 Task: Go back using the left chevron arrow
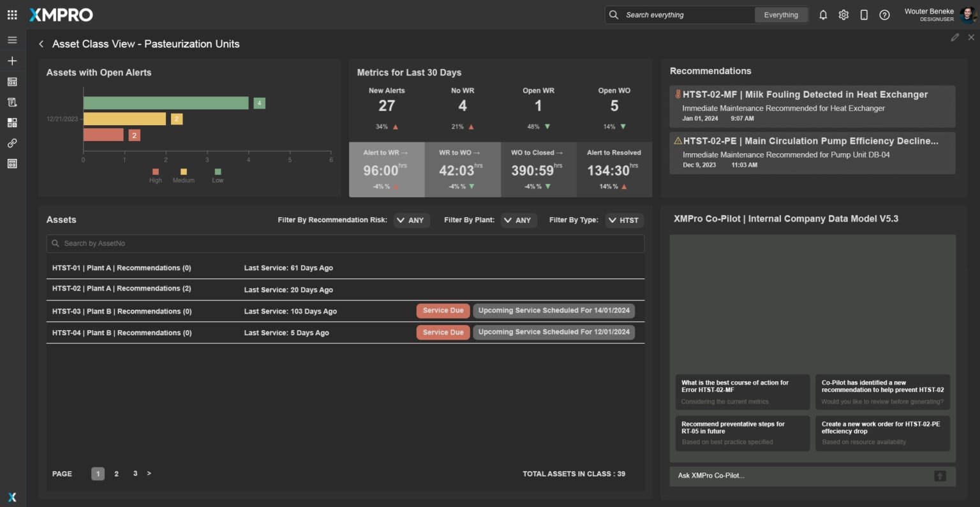41,44
